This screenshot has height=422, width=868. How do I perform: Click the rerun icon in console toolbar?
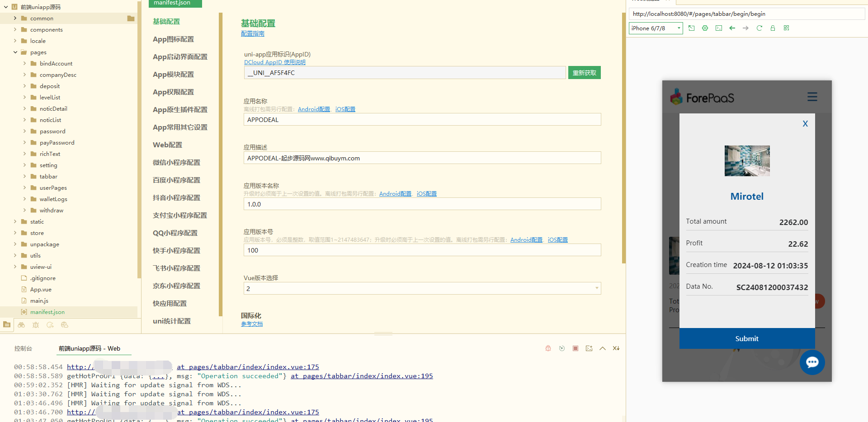561,348
